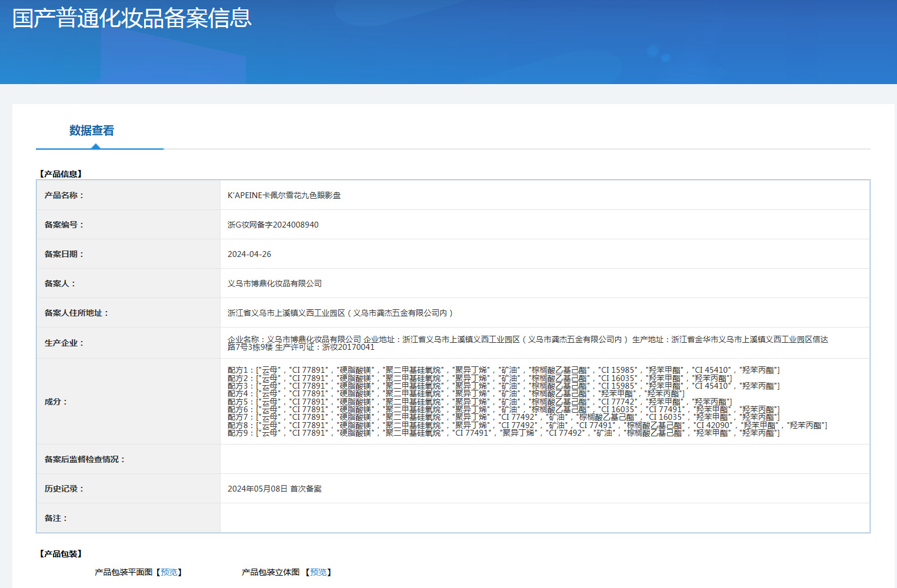Open 预览 link for 产品包装立体图
897x588 pixels.
[318, 572]
